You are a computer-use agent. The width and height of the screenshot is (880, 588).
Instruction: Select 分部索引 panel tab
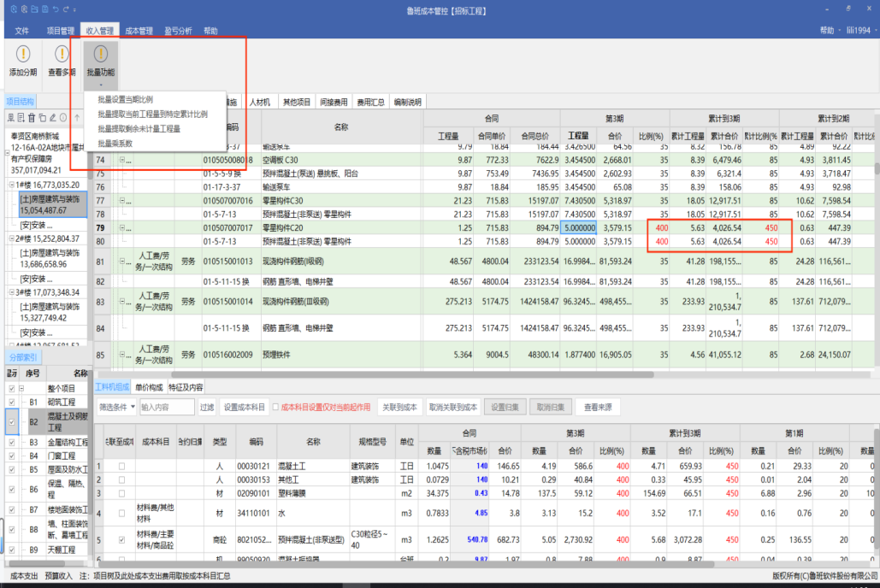22,357
